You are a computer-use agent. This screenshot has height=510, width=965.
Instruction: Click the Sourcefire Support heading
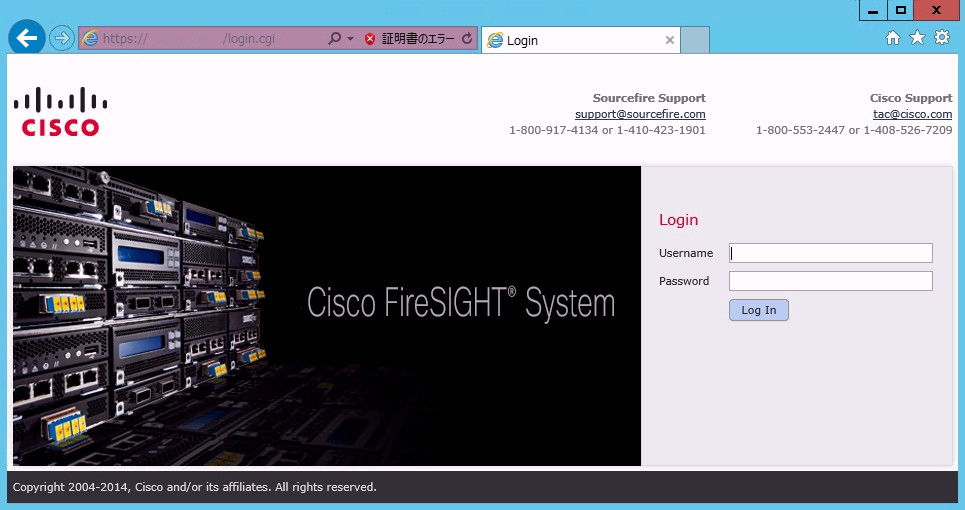(x=649, y=98)
